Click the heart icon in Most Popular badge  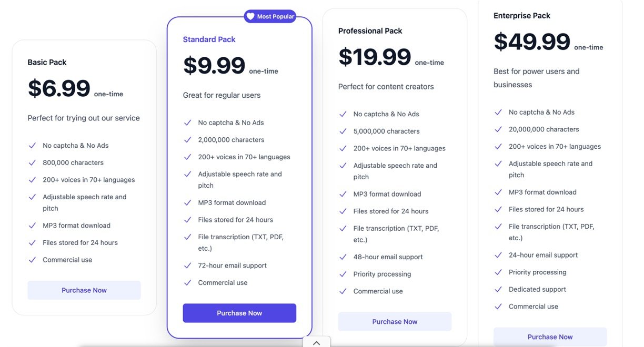(x=250, y=16)
